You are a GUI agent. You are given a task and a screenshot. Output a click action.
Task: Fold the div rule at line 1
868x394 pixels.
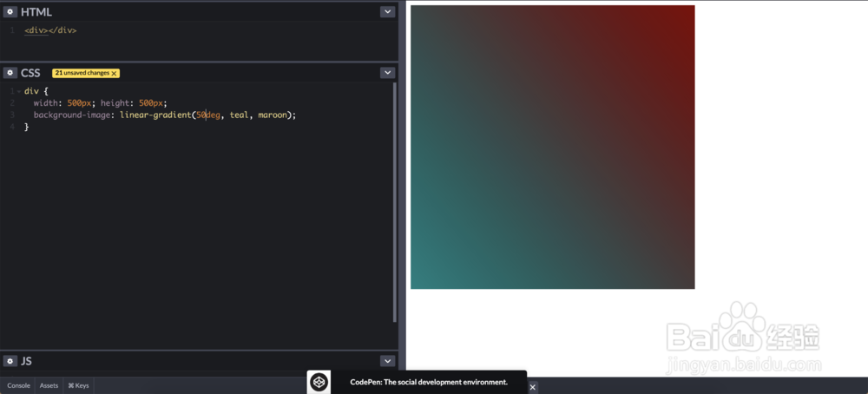19,91
